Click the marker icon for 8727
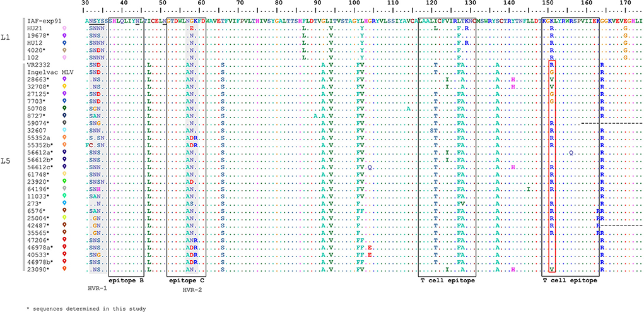Screen dimensions: 644x312 click(64, 116)
